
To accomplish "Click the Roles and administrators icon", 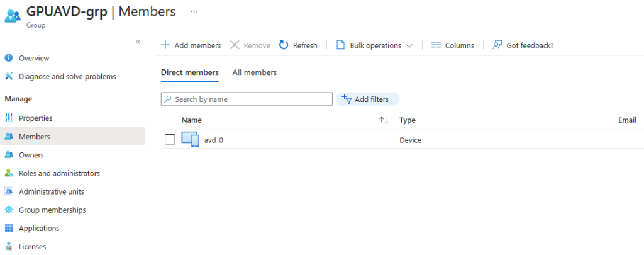I will (9, 173).
